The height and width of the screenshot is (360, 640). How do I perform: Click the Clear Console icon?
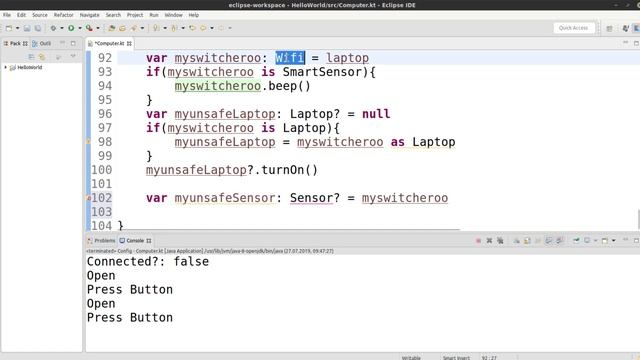coord(516,241)
